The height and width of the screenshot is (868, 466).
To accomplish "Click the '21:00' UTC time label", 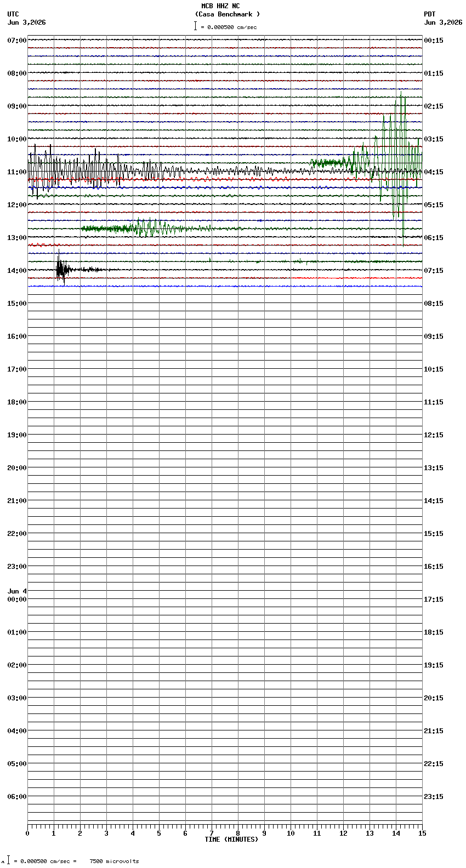I will pos(17,501).
